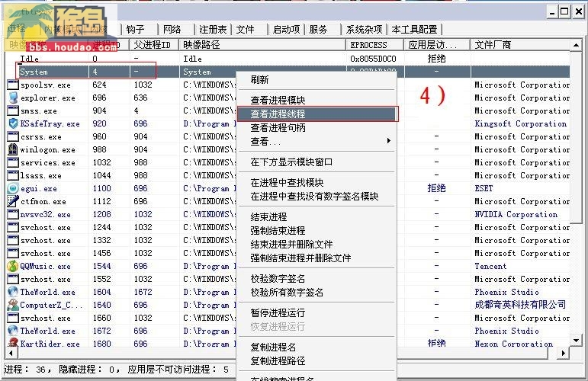This screenshot has width=588, height=381.
Task: Click the services.exe process icon
Action: coord(13,162)
